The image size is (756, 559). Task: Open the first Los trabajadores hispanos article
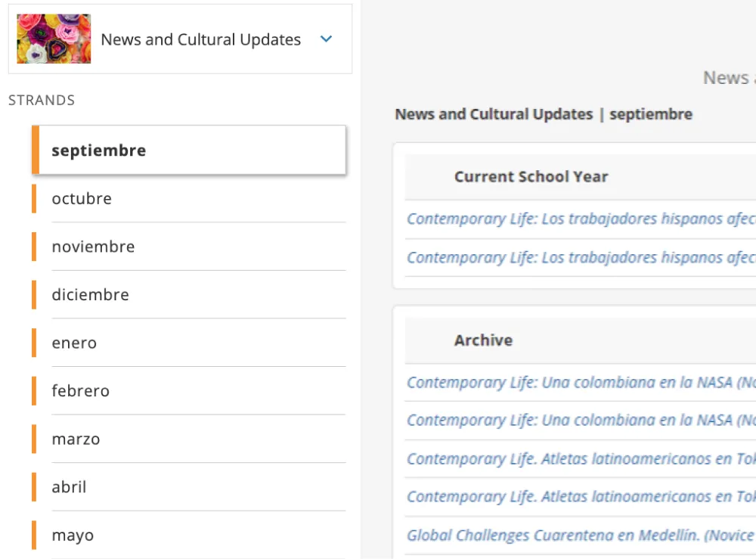pyautogui.click(x=581, y=219)
